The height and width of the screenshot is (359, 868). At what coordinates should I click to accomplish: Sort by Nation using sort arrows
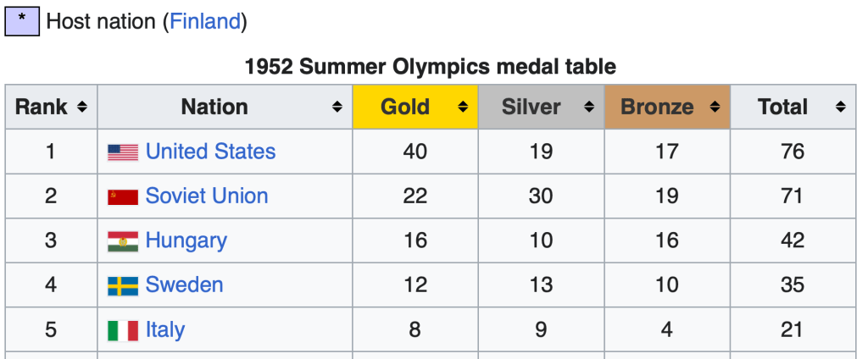(x=337, y=108)
